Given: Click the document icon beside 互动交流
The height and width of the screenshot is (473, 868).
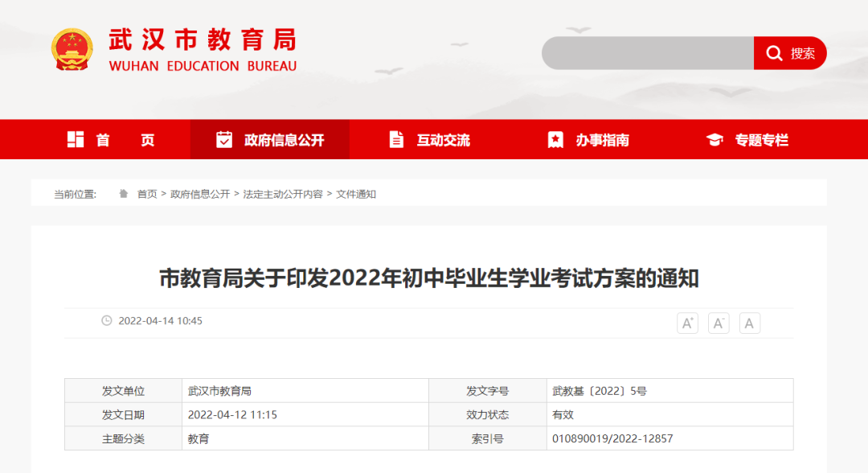Looking at the screenshot, I should 396,138.
